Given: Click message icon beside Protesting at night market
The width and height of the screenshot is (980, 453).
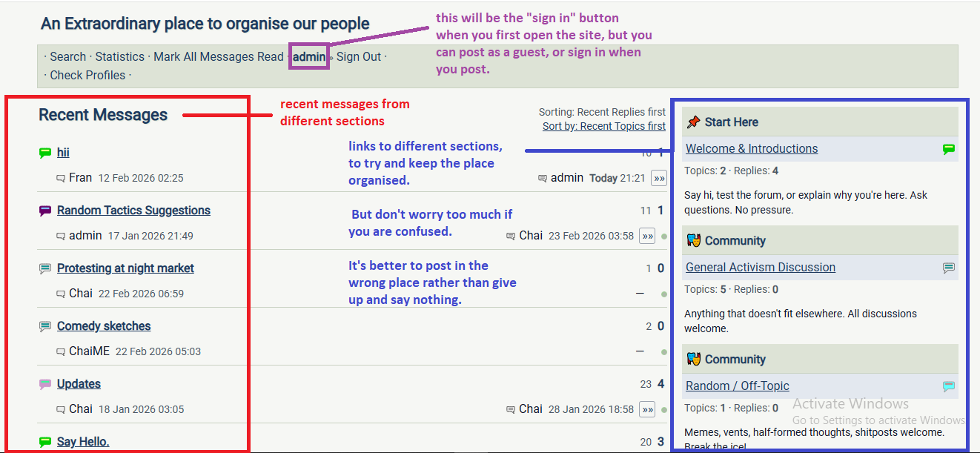Looking at the screenshot, I should (45, 269).
